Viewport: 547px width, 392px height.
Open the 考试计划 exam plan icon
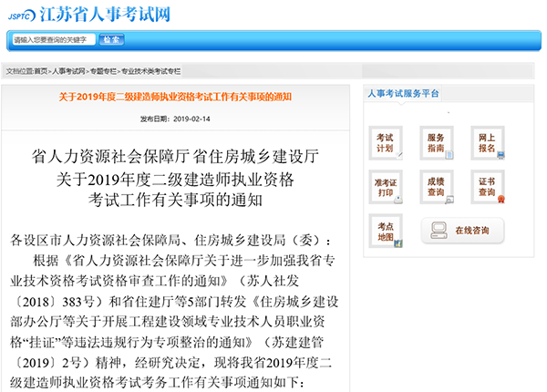point(385,141)
